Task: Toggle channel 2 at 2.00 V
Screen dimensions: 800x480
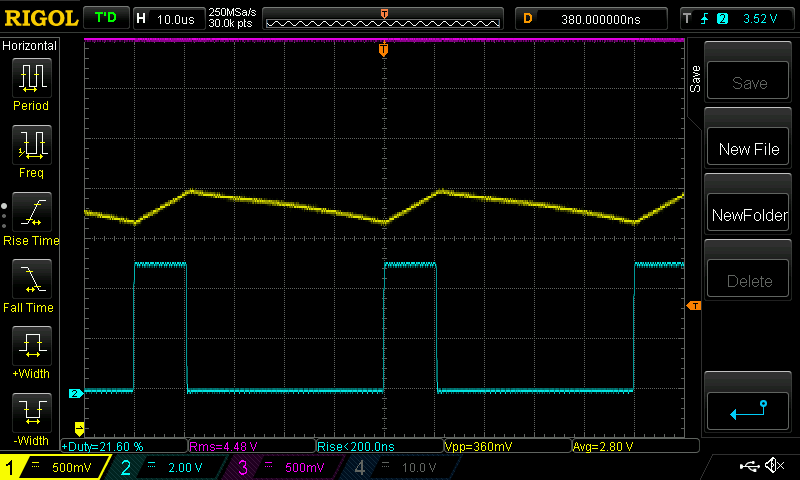Action: coord(167,467)
